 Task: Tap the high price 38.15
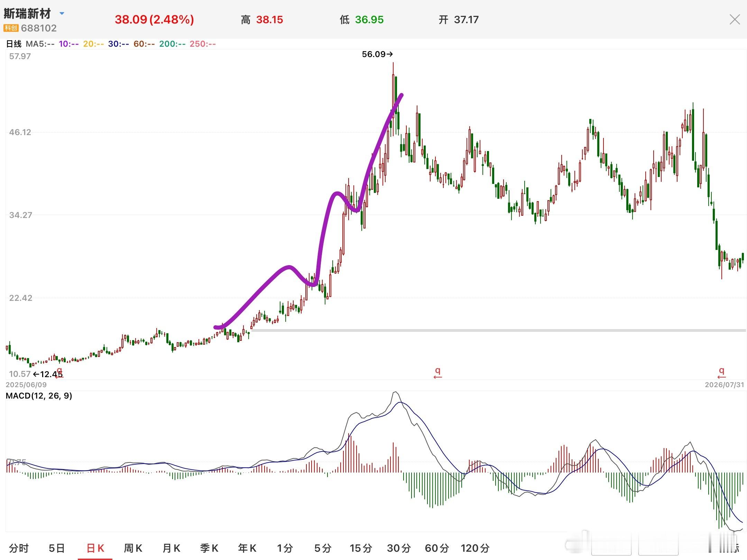[x=269, y=20]
